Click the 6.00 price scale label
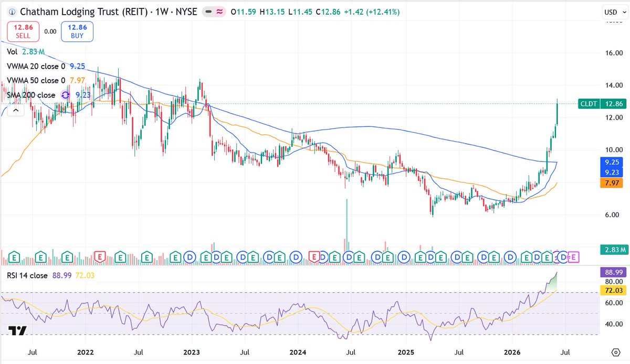The height and width of the screenshot is (364, 630). (613, 215)
